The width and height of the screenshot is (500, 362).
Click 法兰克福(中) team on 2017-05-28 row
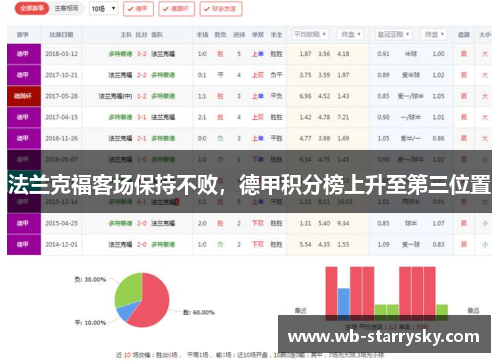115,96
